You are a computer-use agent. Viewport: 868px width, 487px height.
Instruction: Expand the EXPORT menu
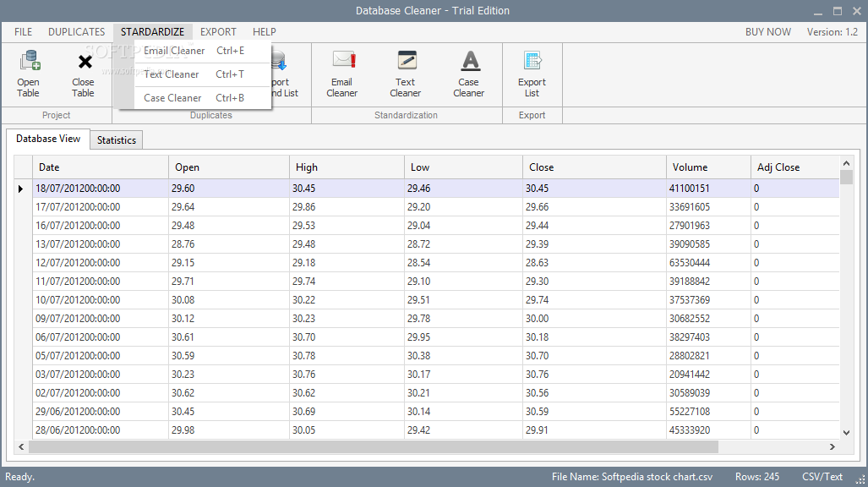(218, 32)
